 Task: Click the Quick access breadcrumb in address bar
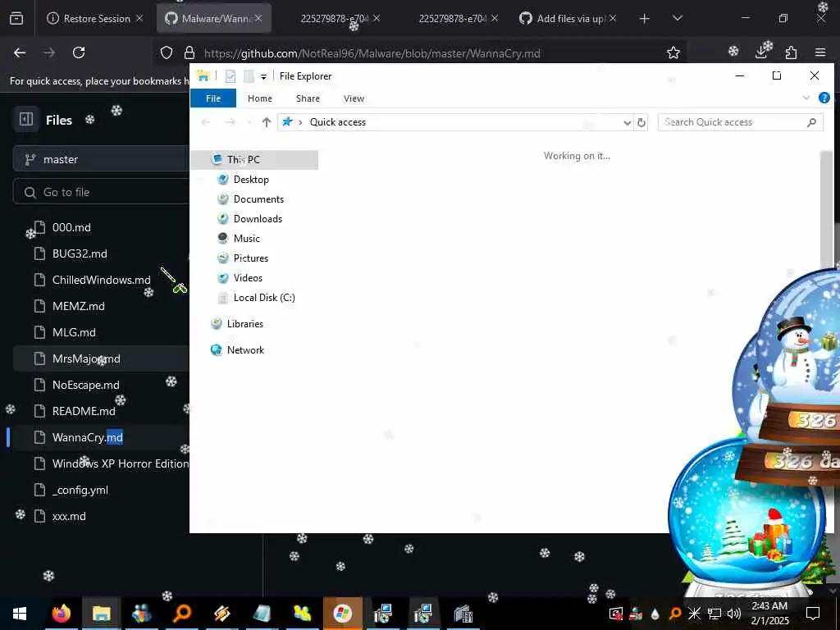pos(337,122)
